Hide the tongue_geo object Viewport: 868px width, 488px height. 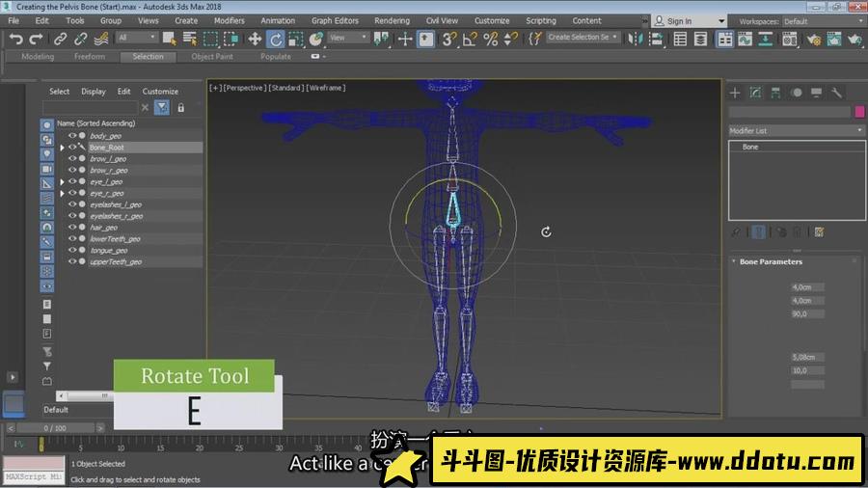click(x=72, y=250)
